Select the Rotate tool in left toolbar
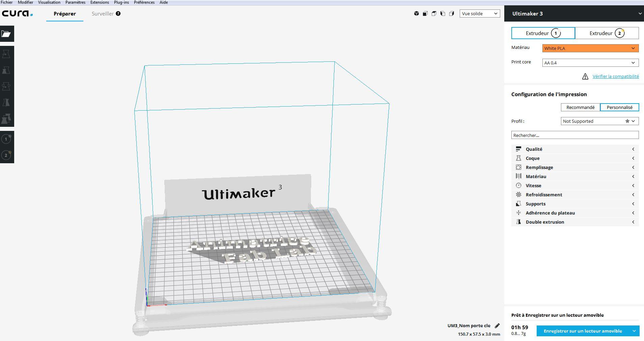Viewport: 644px width, 341px height. pos(6,86)
